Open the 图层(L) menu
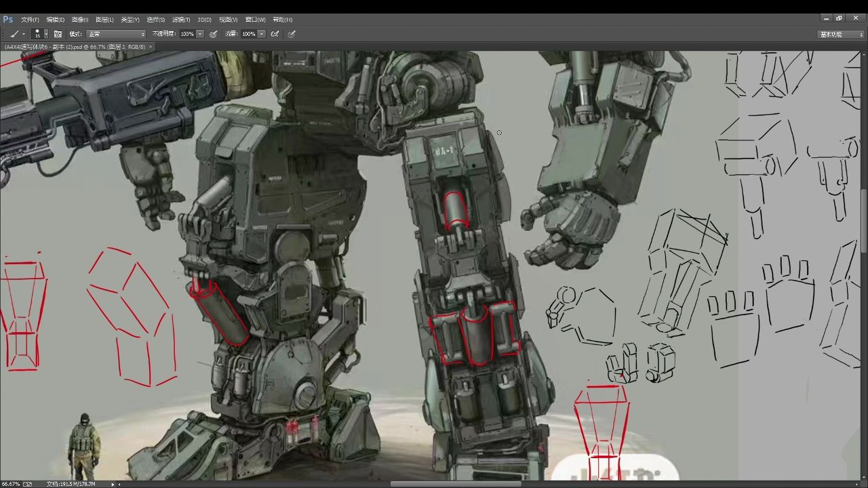The width and height of the screenshot is (868, 488). click(x=104, y=20)
